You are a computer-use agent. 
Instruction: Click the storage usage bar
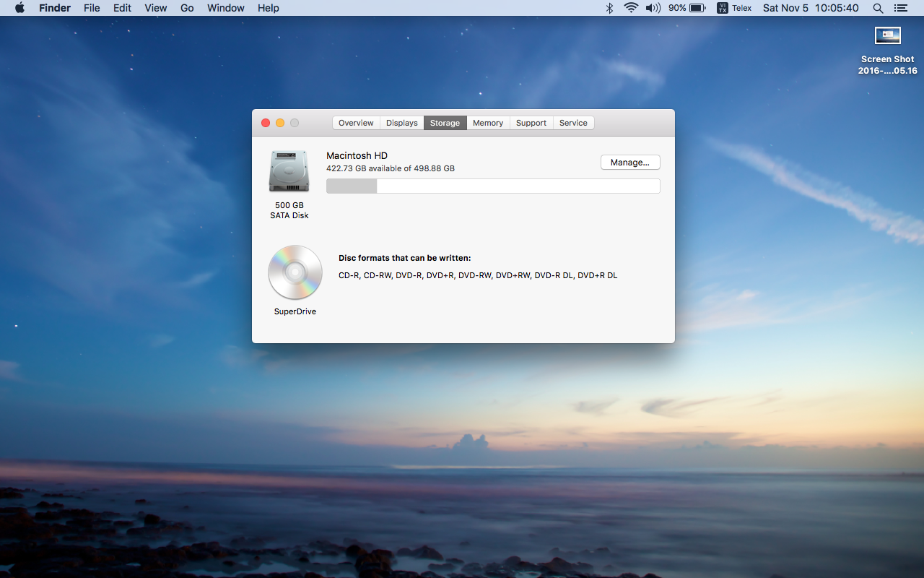coord(493,186)
